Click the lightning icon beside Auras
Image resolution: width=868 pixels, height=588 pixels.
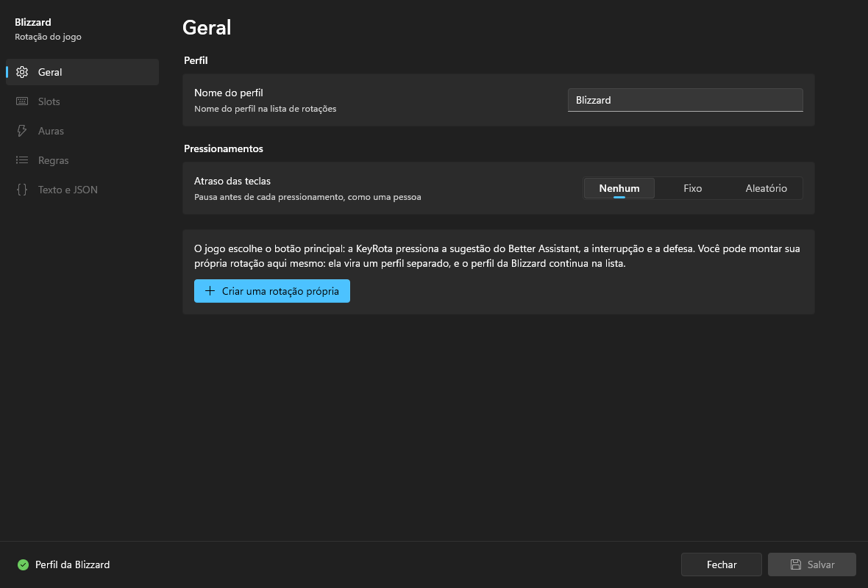coord(22,131)
